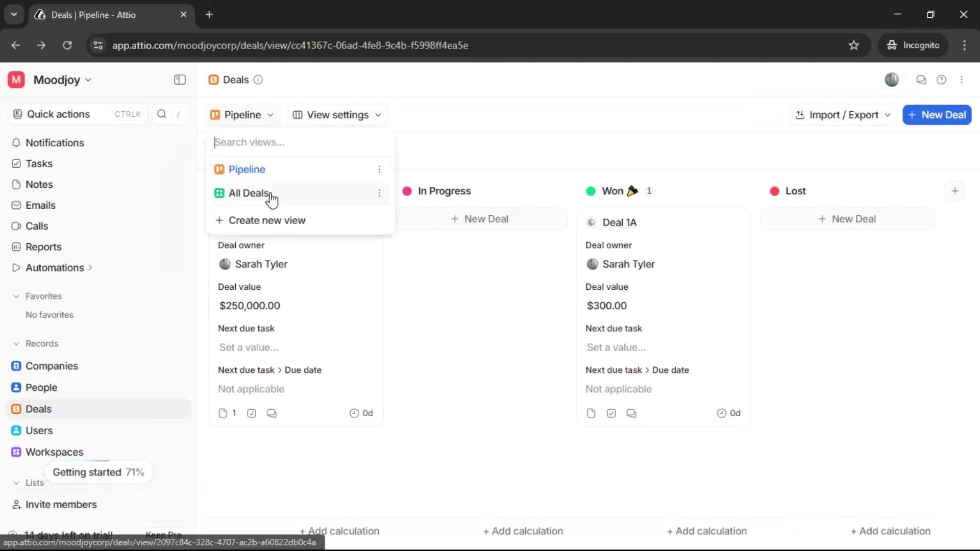
Task: Open the Pipeline view dropdown
Action: 242,115
